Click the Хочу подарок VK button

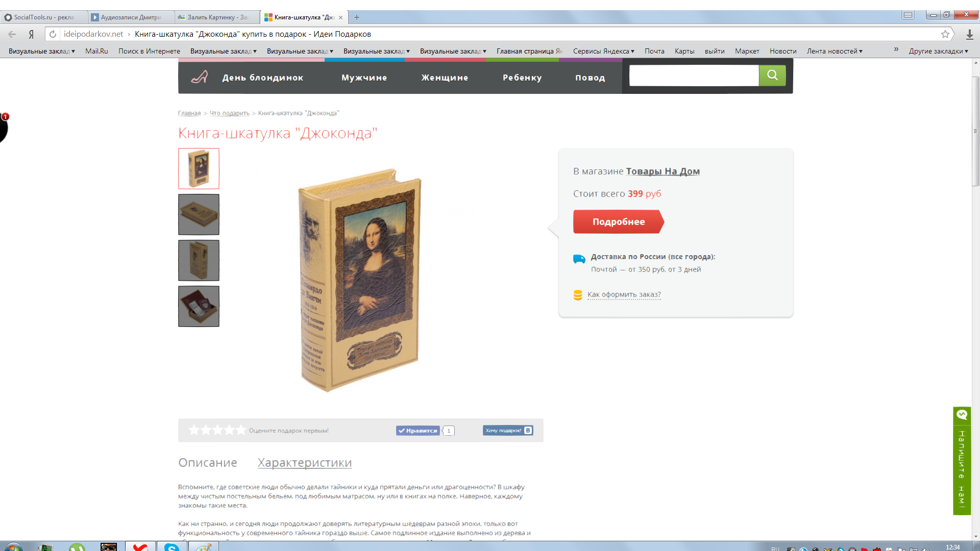[508, 431]
